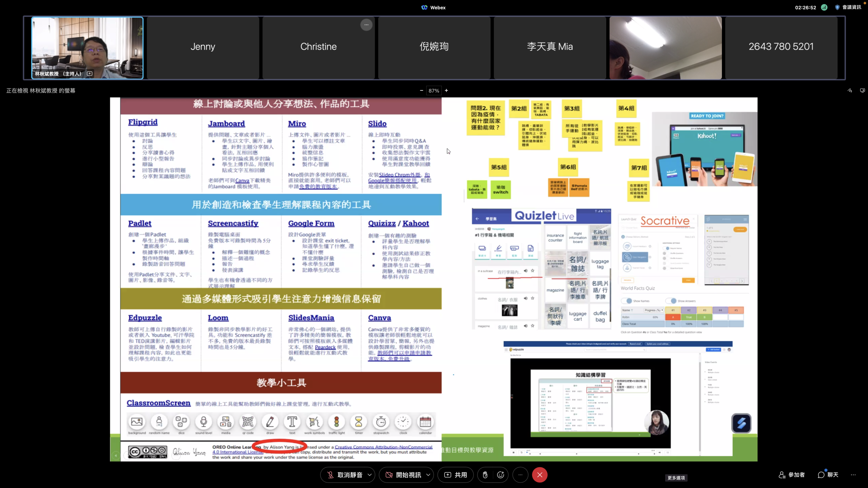Expand video options arrow beside 開始視訊
The image size is (868, 488).
(428, 475)
